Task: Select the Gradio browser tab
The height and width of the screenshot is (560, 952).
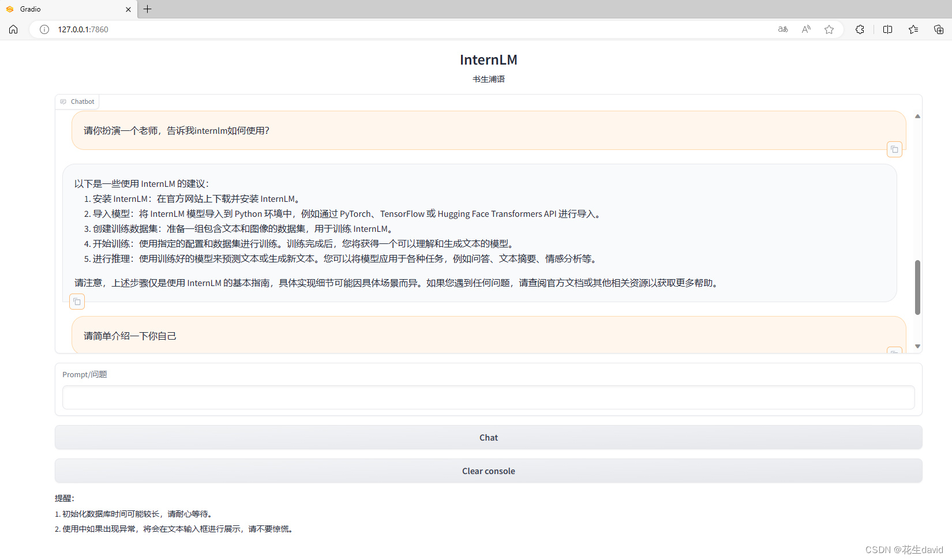Action: click(68, 9)
